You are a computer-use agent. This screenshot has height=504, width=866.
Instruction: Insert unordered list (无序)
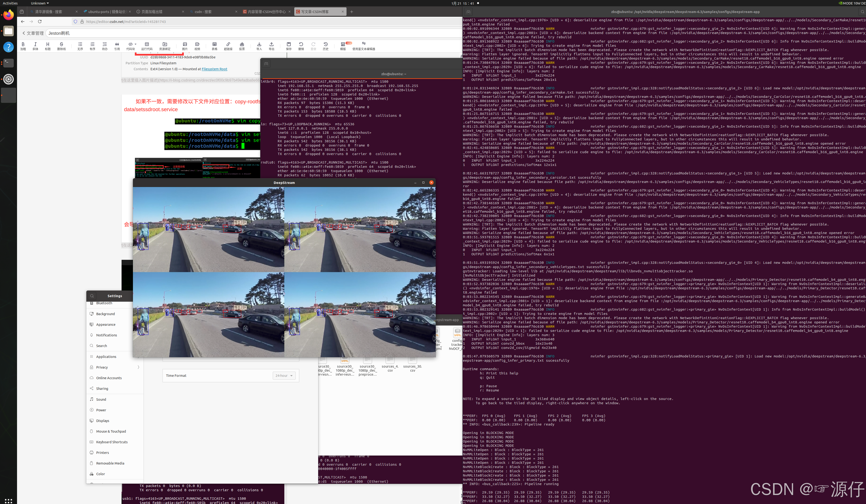point(80,46)
